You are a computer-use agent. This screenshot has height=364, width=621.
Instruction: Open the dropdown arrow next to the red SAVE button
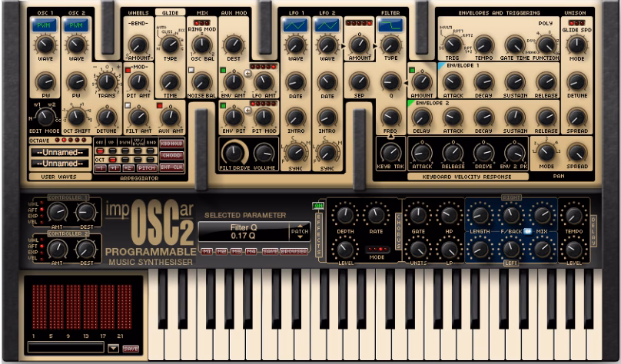point(113,349)
